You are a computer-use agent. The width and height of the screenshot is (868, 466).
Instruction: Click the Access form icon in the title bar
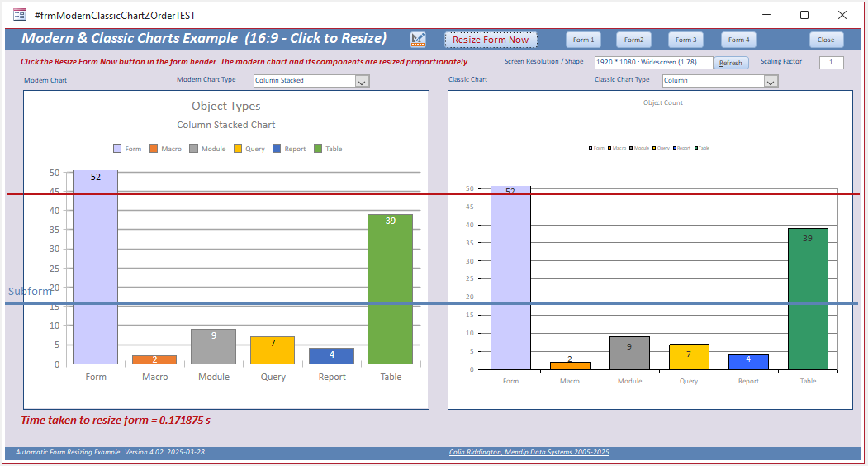pos(19,15)
